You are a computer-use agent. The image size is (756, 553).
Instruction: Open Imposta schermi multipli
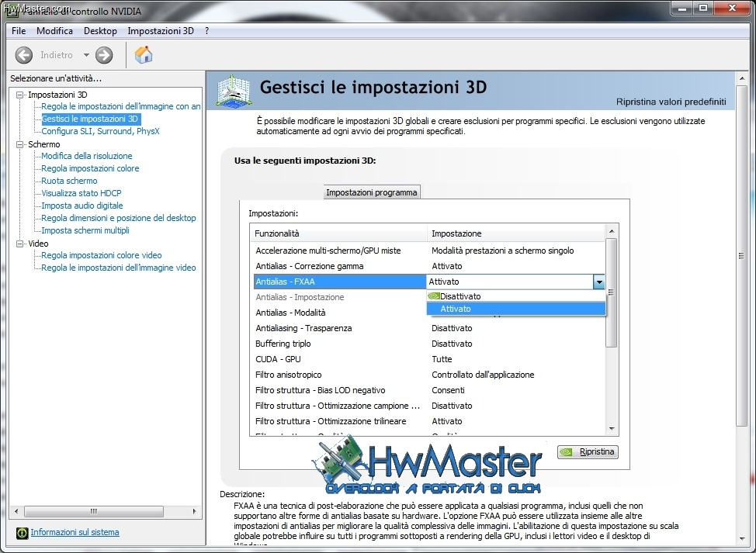click(85, 230)
